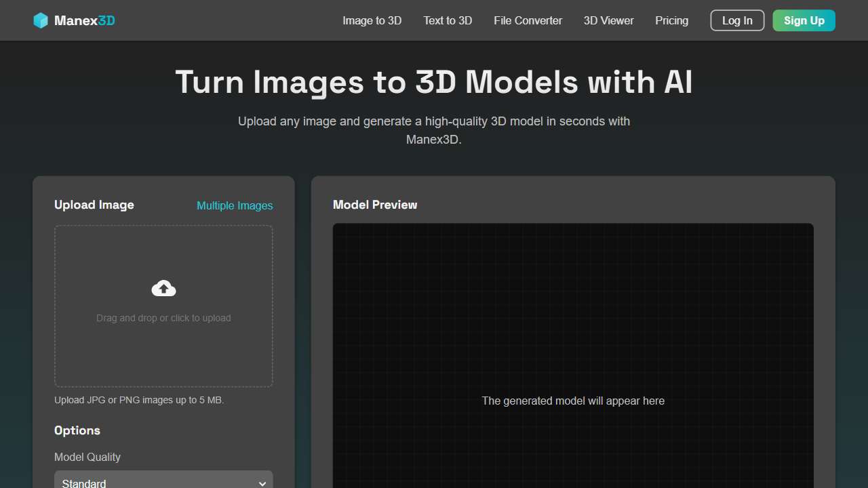
Task: Select Standard from the quality combo box
Action: (x=163, y=481)
